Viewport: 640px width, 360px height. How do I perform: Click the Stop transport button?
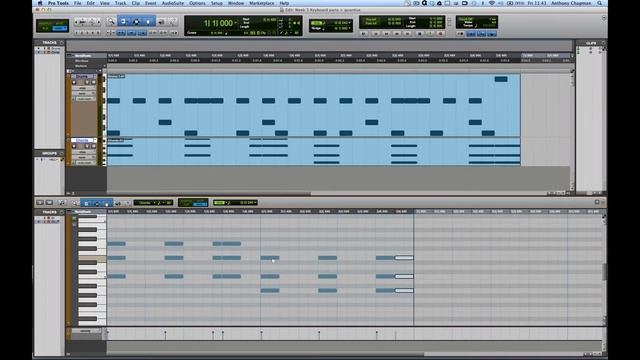point(419,34)
